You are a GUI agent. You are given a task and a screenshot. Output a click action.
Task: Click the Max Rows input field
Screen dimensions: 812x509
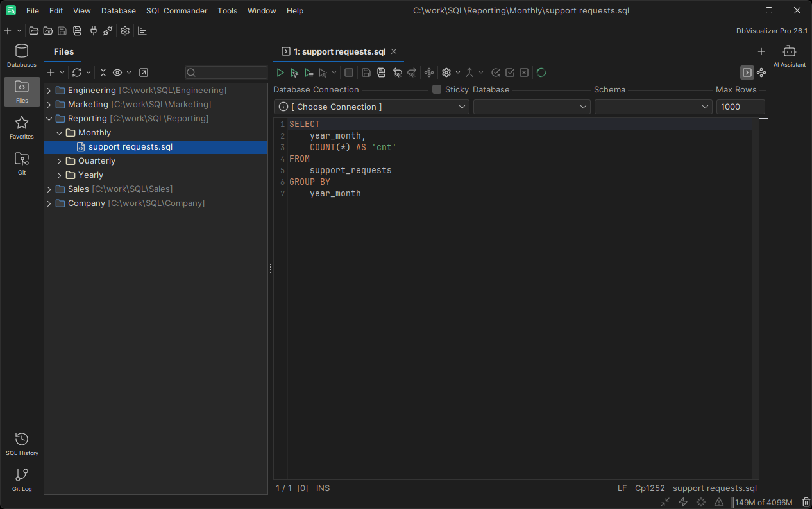(x=741, y=107)
